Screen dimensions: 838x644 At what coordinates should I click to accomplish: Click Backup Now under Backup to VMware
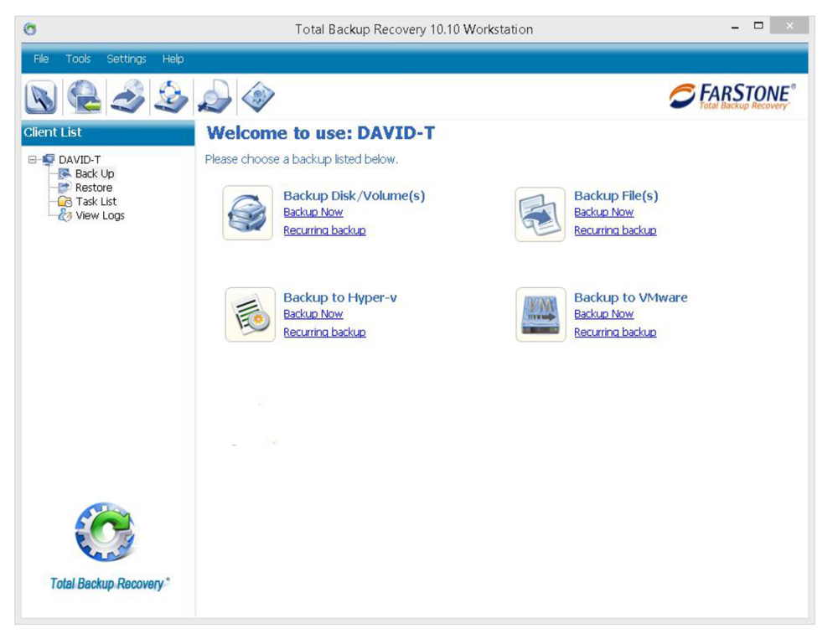(x=604, y=314)
